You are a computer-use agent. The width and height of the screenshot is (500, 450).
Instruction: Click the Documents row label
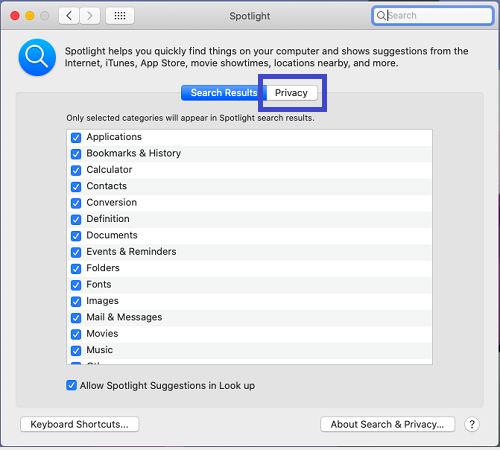pos(112,235)
